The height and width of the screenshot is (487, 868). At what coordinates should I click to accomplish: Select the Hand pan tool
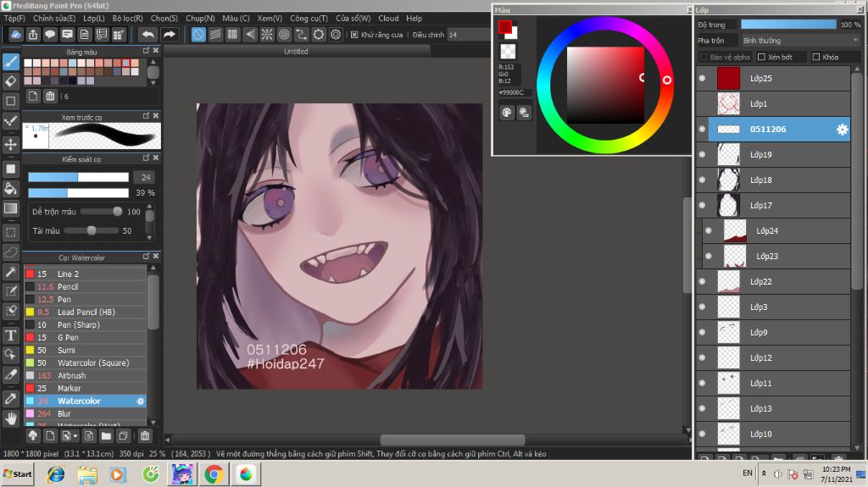(10, 418)
